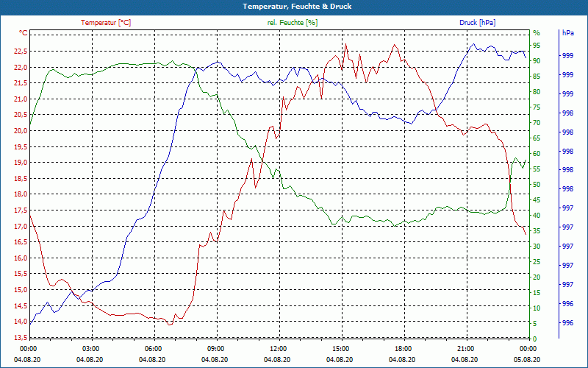Click the '18:00' time axis label
The image size is (588, 368).
click(x=403, y=349)
